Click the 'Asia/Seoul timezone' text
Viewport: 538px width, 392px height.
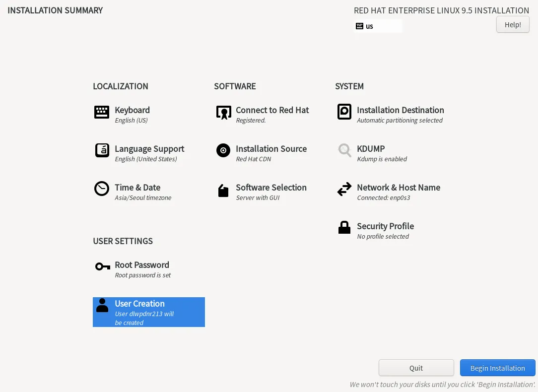(x=143, y=198)
